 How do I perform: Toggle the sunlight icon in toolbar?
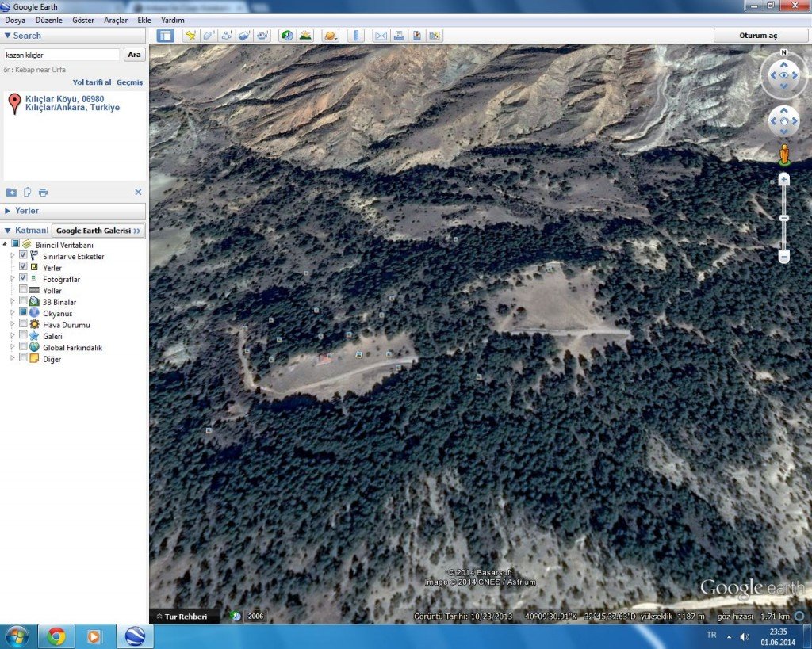304,36
